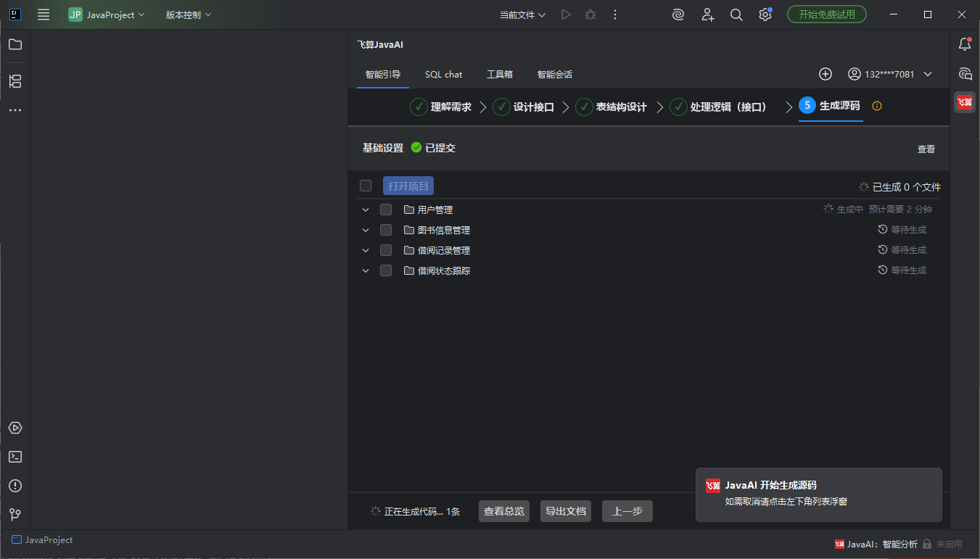The height and width of the screenshot is (559, 980).
Task: Click the 已提交 status label
Action: point(440,147)
